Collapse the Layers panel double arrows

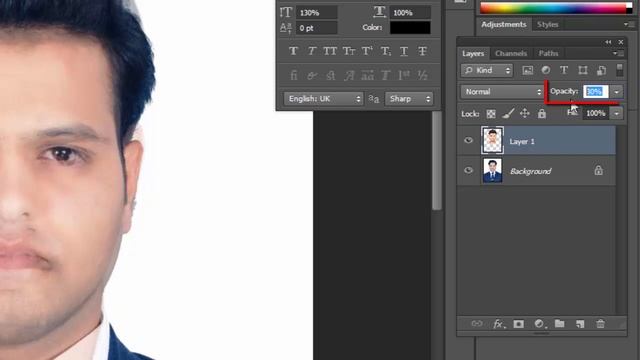coord(608,42)
